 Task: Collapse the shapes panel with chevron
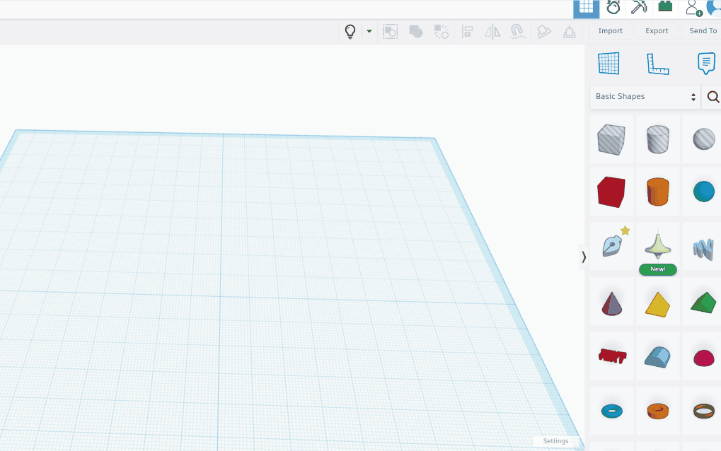(x=584, y=257)
